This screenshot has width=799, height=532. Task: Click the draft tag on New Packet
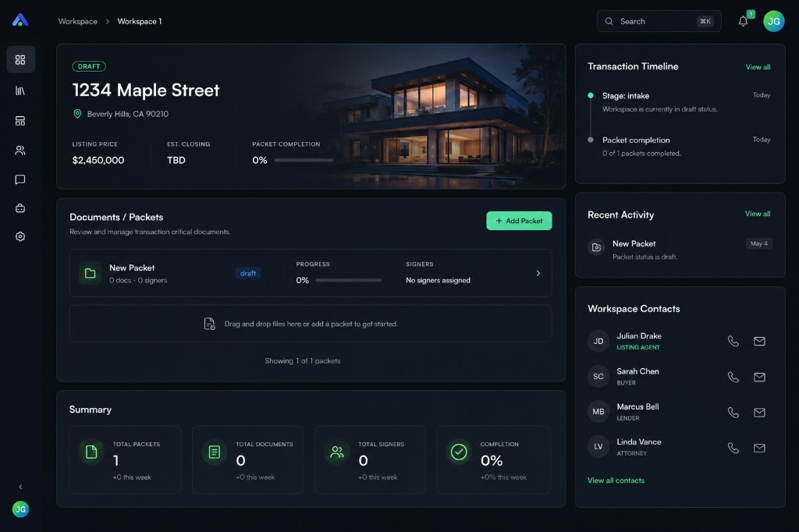[x=248, y=273]
